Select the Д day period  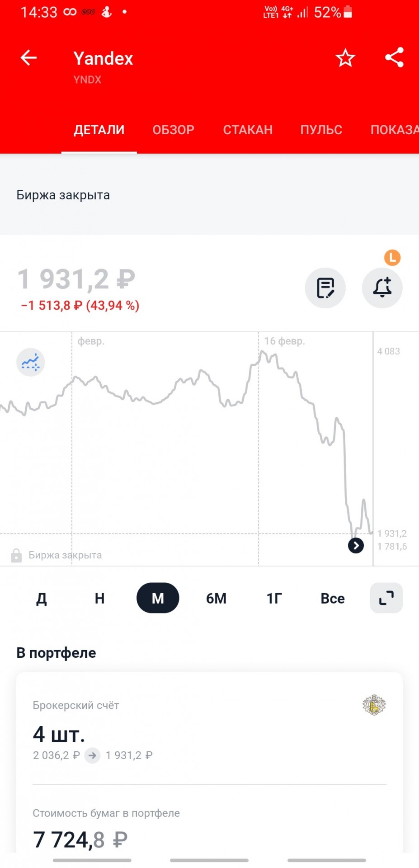pyautogui.click(x=41, y=598)
